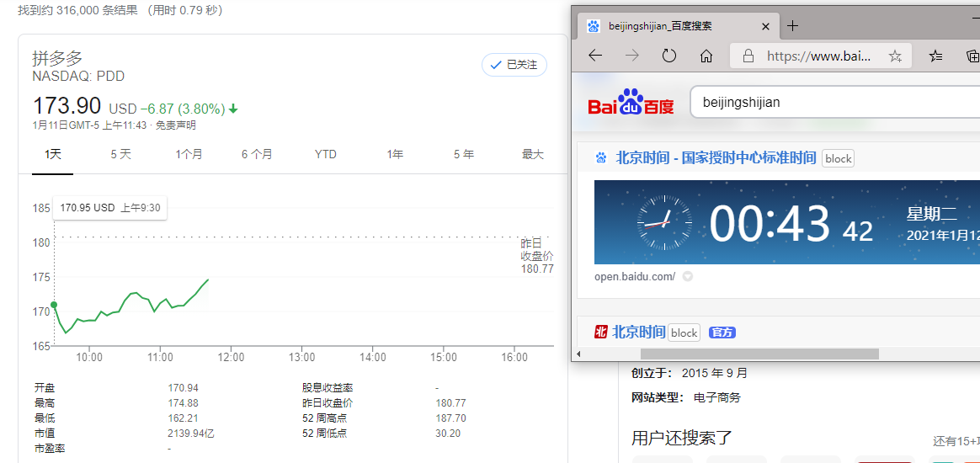Click the green marker dot on chart

(55, 305)
